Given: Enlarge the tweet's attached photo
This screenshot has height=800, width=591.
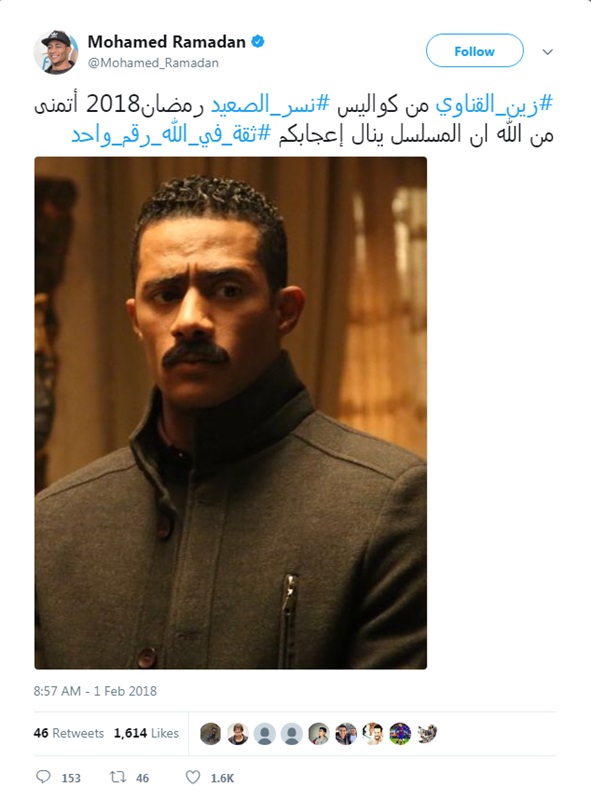Looking at the screenshot, I should coord(231,413).
